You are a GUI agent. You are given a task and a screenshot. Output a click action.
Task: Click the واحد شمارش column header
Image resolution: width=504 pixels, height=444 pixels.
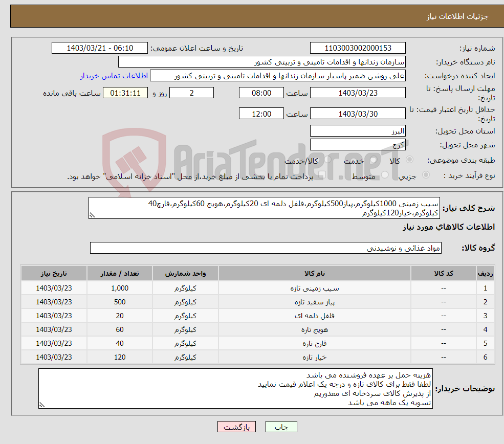click(185, 273)
